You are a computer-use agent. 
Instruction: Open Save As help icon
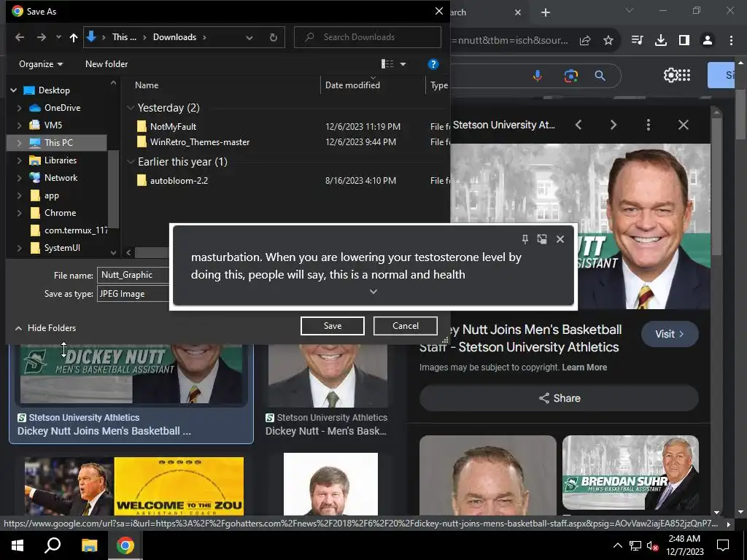click(x=433, y=64)
